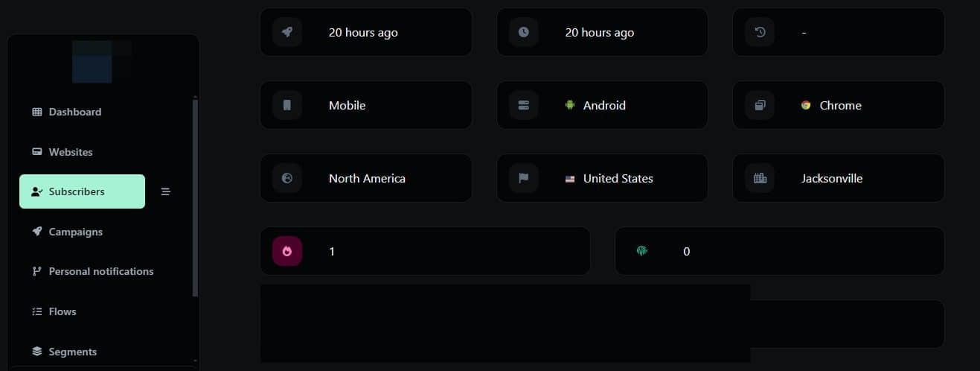The height and width of the screenshot is (371, 980).
Task: Go to the Websites section
Action: 71,152
